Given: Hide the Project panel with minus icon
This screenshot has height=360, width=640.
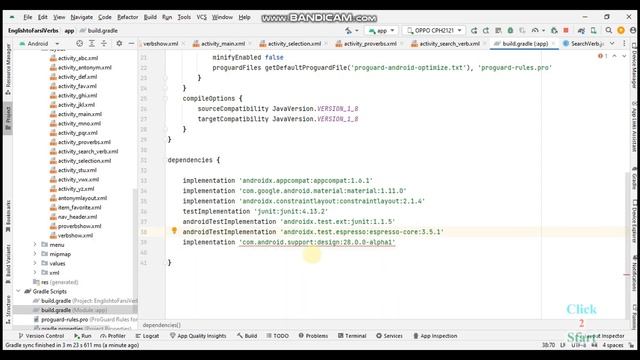Looking at the screenshot, I should click(x=131, y=43).
